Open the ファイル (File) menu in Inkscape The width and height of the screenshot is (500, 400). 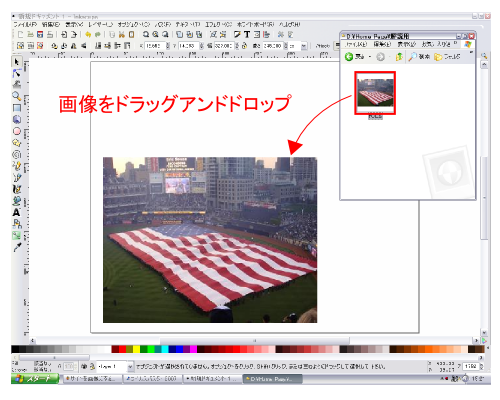click(25, 25)
